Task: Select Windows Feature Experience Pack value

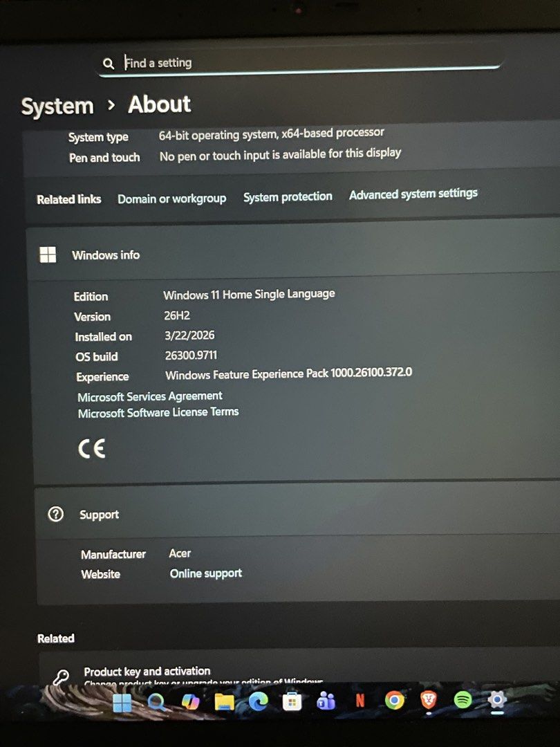Action: [x=288, y=373]
